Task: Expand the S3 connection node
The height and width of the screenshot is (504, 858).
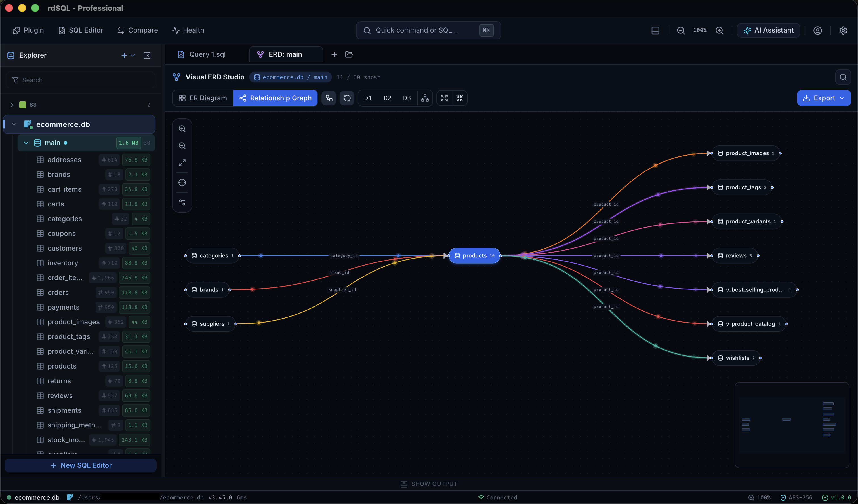Action: 12,105
